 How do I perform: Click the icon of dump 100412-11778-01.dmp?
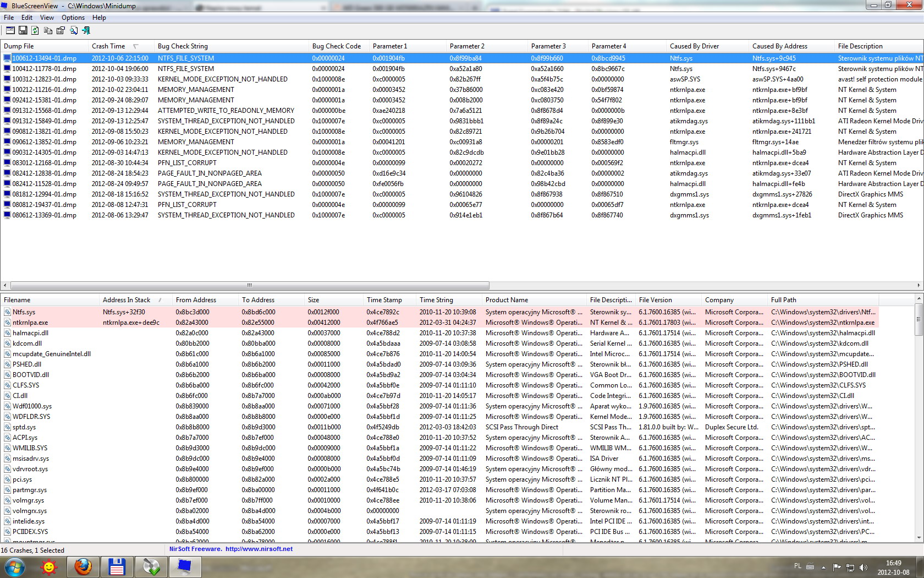pos(7,69)
